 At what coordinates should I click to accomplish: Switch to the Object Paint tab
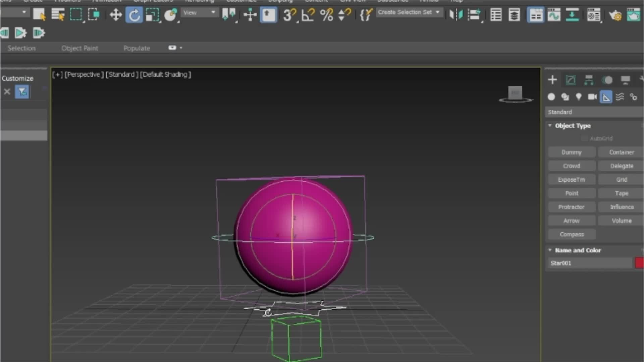[x=80, y=48]
